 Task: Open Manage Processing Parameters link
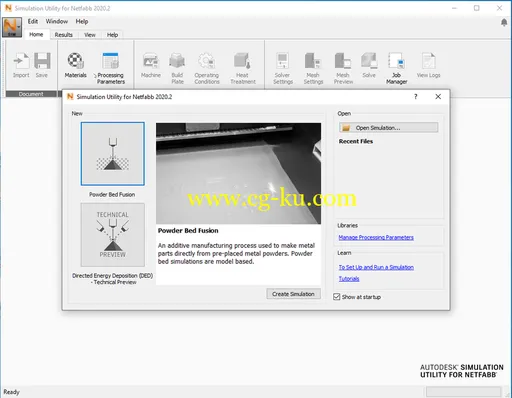[x=376, y=237]
